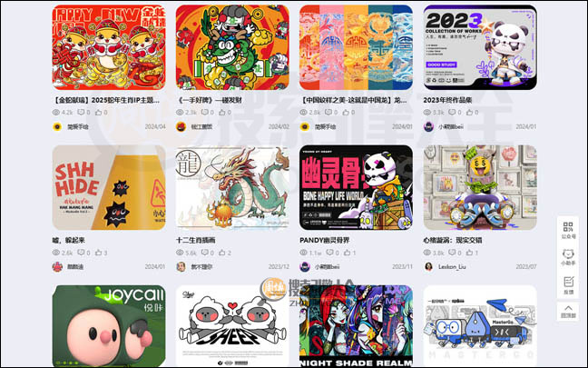Click views eye icon under 2025 snake post
This screenshot has height=368, width=588.
[x=56, y=113]
